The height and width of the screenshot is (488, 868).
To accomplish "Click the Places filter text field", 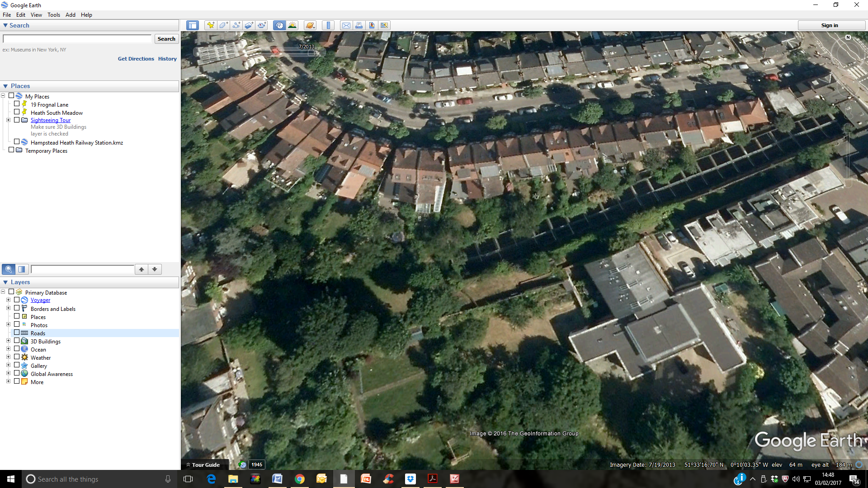I will pyautogui.click(x=83, y=269).
